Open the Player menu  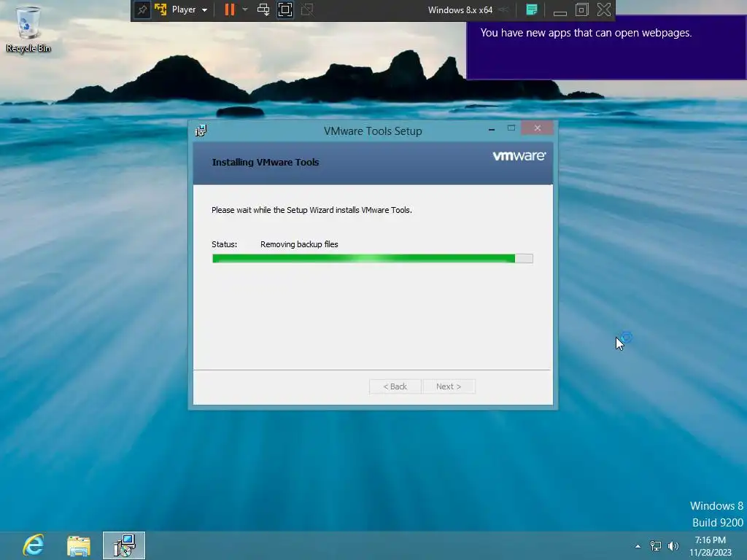(x=190, y=9)
